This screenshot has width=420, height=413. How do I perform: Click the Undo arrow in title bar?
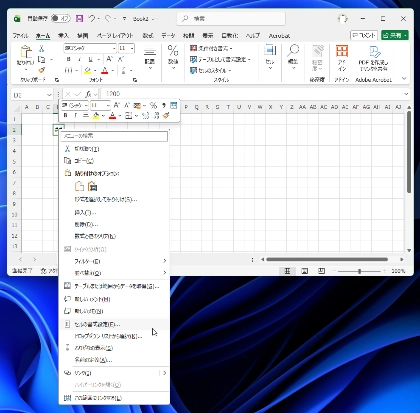click(x=92, y=19)
